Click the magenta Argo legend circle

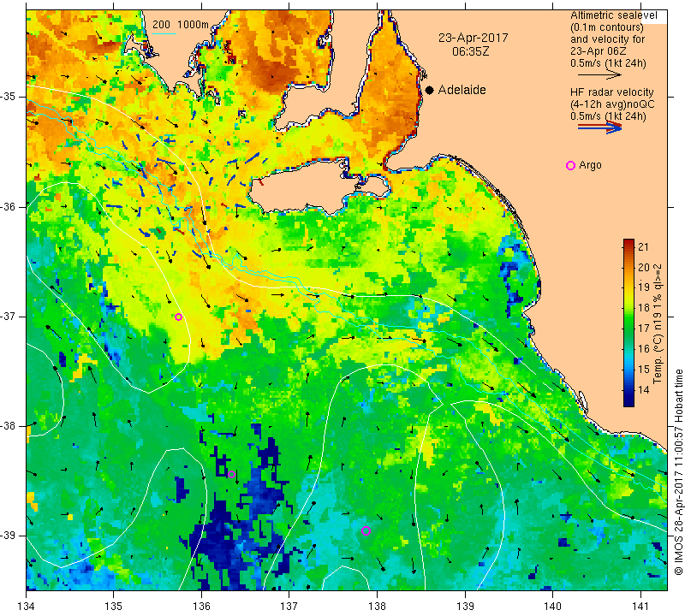coord(570,165)
